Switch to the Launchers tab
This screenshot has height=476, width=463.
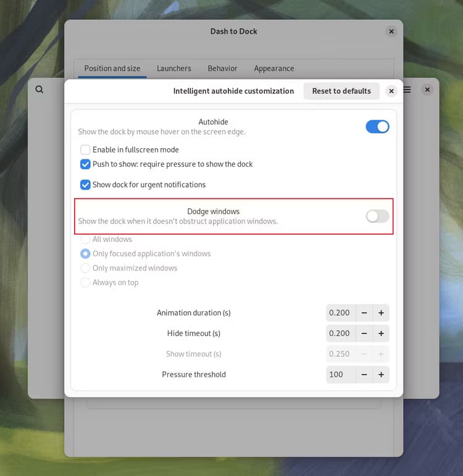174,69
